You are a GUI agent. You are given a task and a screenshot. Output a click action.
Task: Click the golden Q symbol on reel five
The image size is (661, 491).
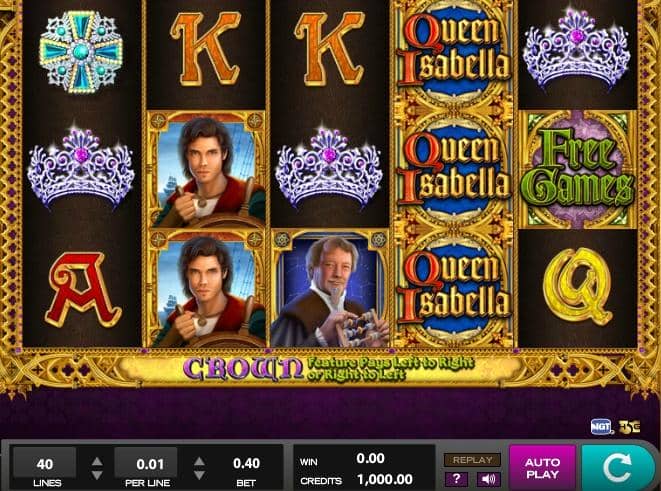point(578,286)
